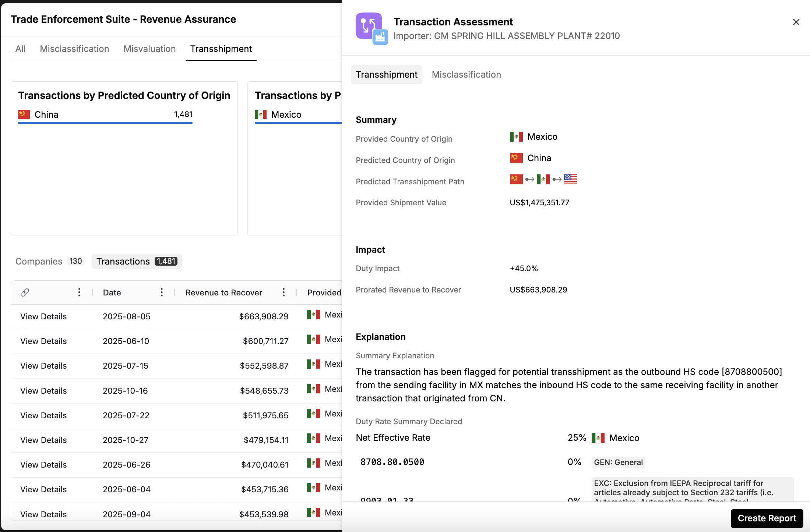Click the Mexico flag in second chart card
The width and height of the screenshot is (810, 532).
point(261,114)
